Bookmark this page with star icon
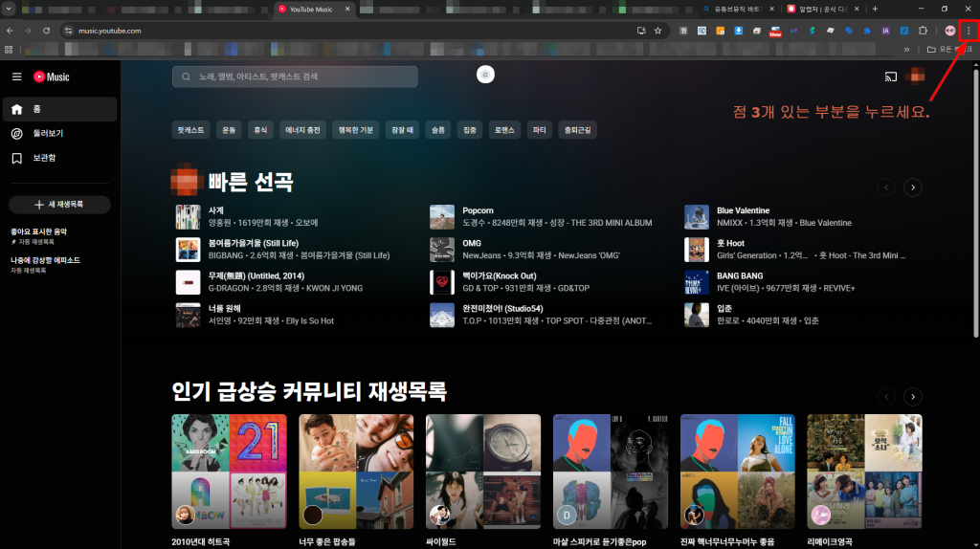Viewport: 980px width, 549px height. click(657, 31)
